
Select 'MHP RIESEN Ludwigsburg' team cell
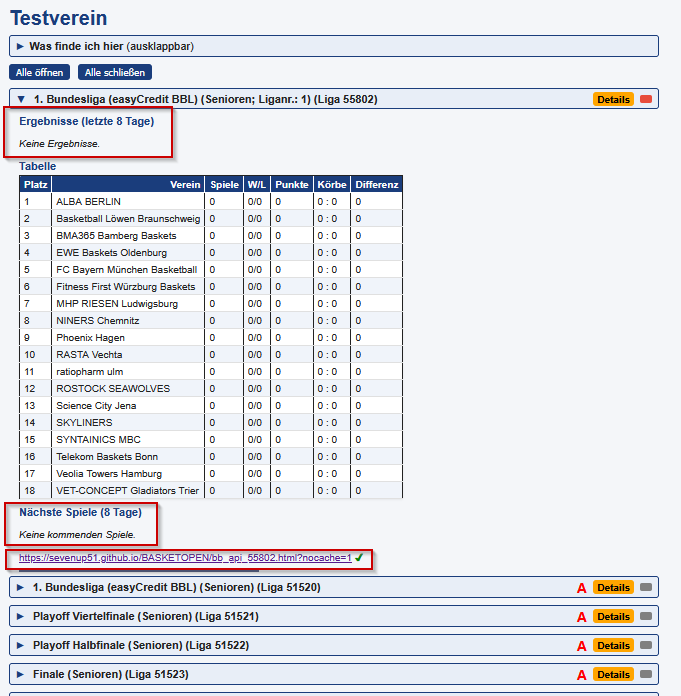click(x=128, y=304)
